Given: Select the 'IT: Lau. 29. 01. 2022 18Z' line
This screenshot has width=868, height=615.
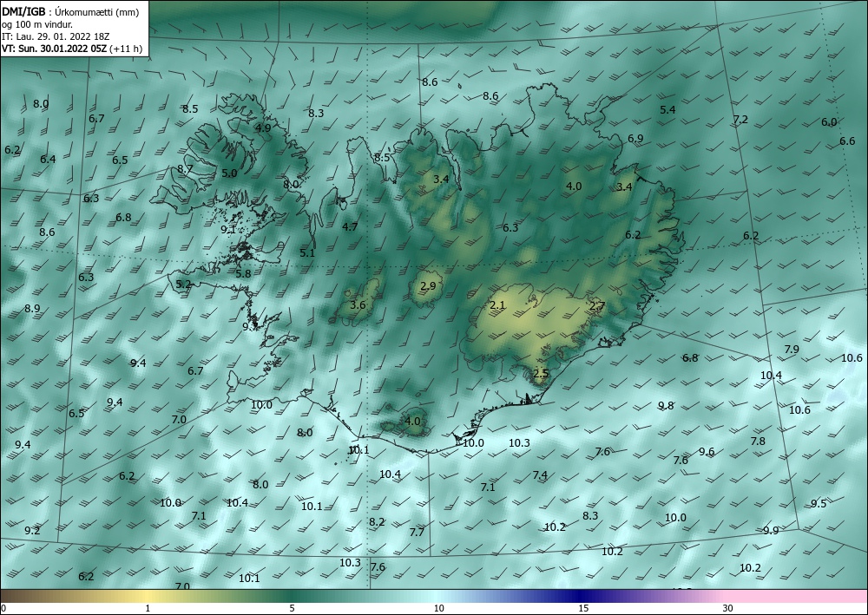Looking at the screenshot, I should pos(56,36).
